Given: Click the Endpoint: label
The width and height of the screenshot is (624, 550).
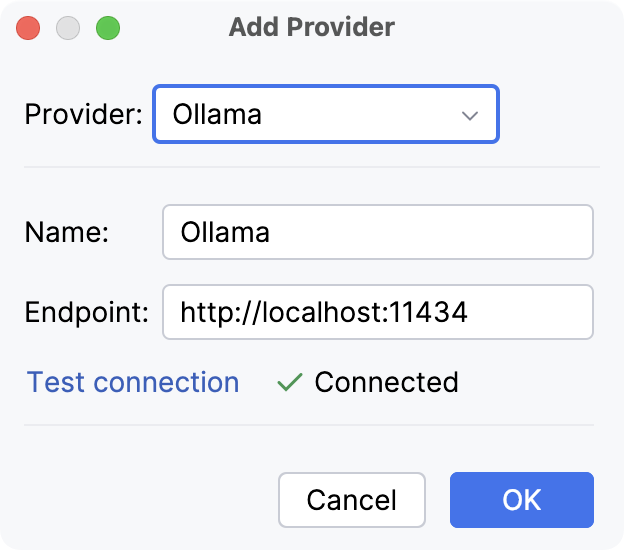Looking at the screenshot, I should point(86,312).
